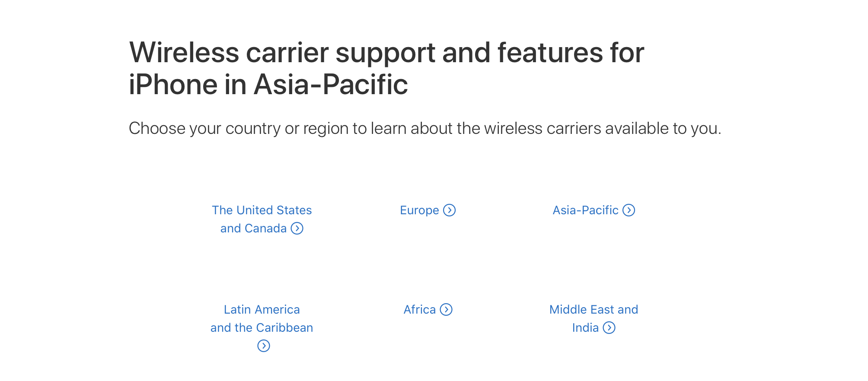
Task: Click the "Choose your country or region" sentence
Action: click(x=425, y=128)
